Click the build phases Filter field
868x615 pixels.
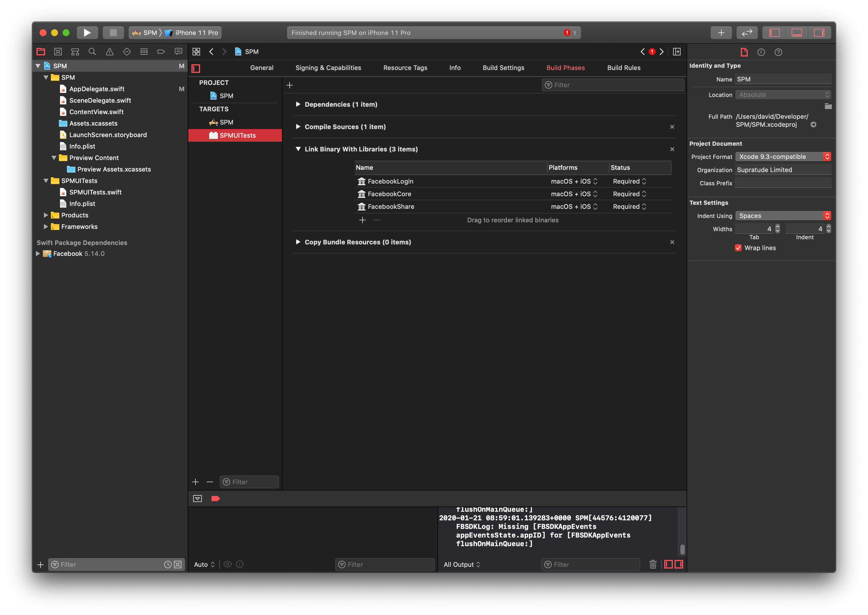click(613, 85)
